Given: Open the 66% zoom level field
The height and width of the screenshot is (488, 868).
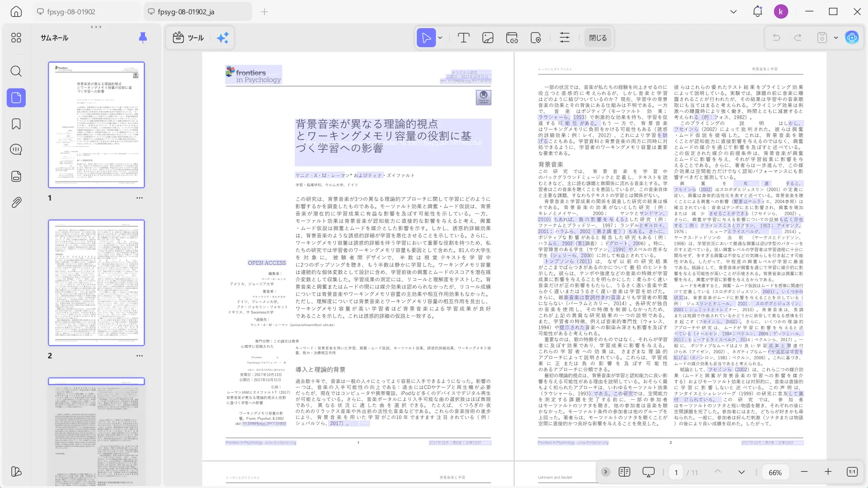Looking at the screenshot, I should click(x=775, y=472).
